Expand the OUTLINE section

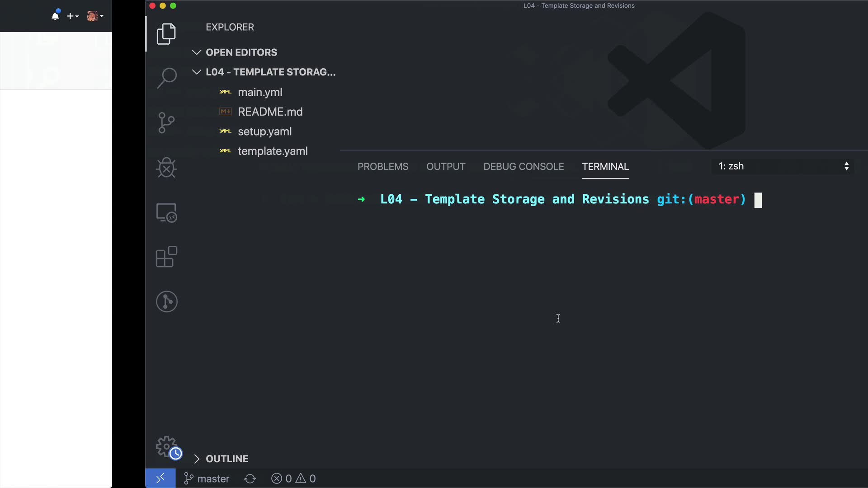tap(196, 459)
